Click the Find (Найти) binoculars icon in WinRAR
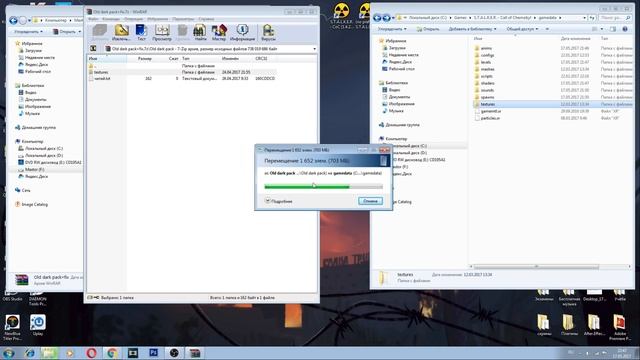 [x=200, y=32]
